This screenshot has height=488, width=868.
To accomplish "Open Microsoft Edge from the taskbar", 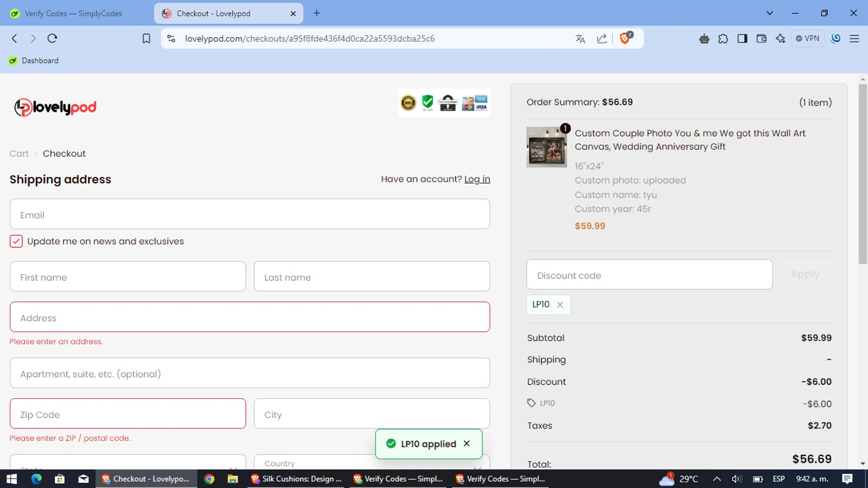I will 36,479.
